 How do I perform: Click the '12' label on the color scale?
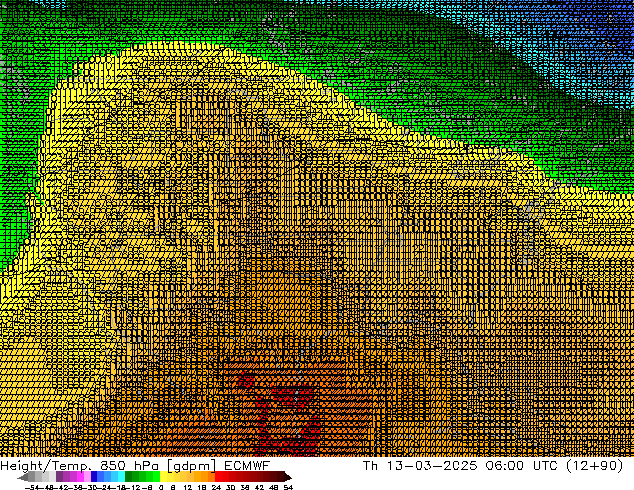[x=188, y=488]
